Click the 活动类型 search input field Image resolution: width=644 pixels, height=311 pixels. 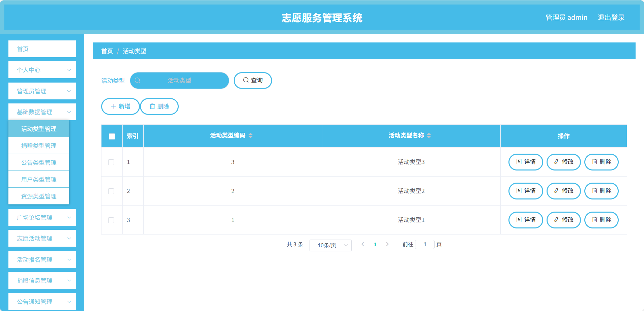click(x=179, y=81)
